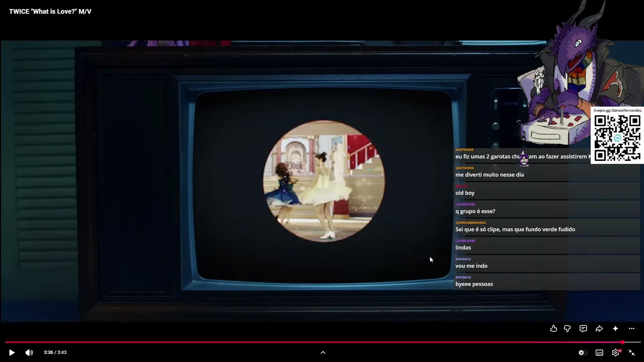Click the chat message "old boy"
This screenshot has width=644, height=362.
[465, 193]
